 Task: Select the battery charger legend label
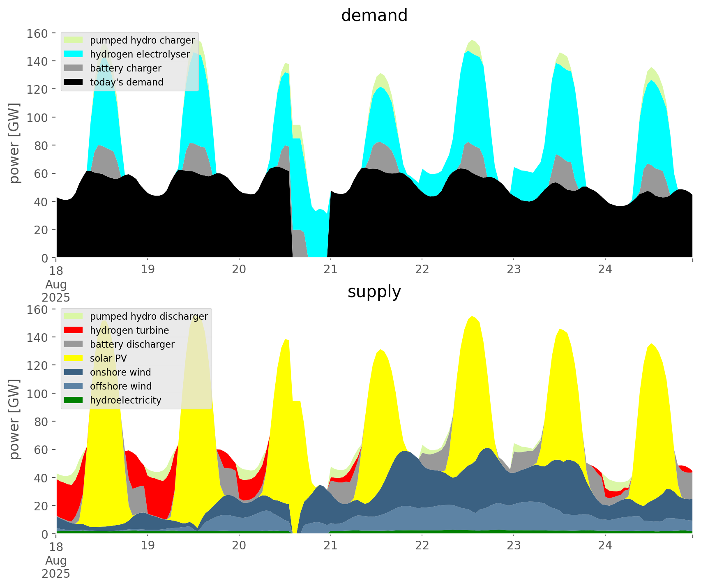tap(125, 68)
